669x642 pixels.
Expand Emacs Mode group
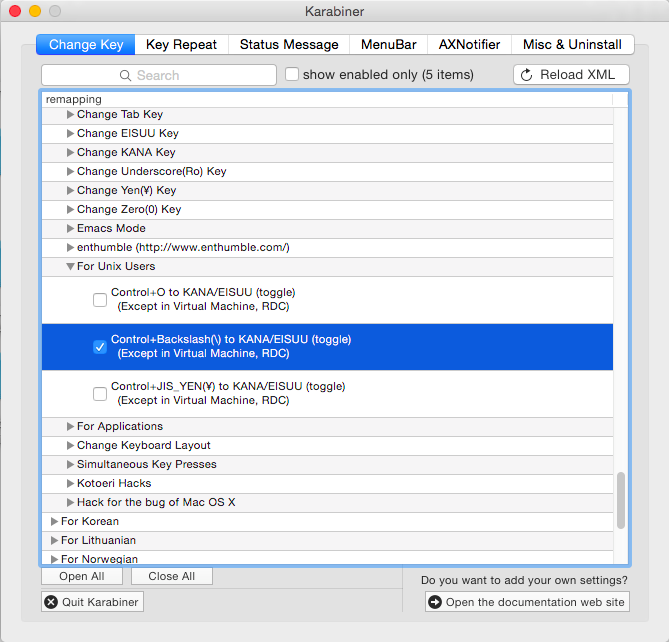coord(70,228)
